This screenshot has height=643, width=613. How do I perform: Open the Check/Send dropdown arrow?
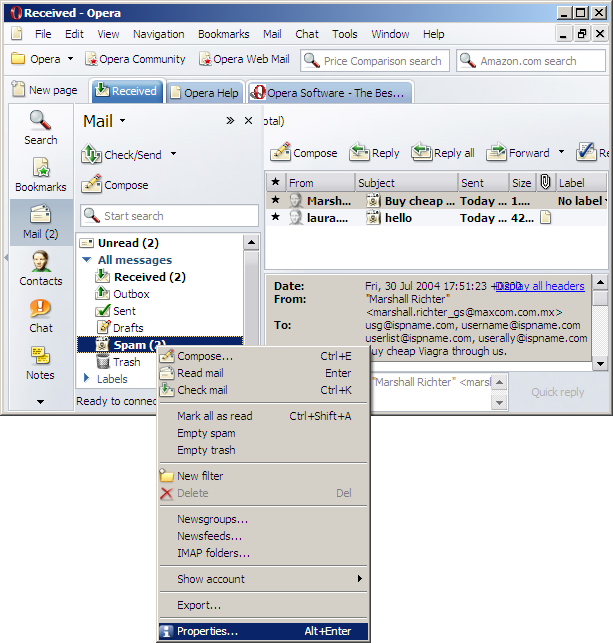pos(173,154)
